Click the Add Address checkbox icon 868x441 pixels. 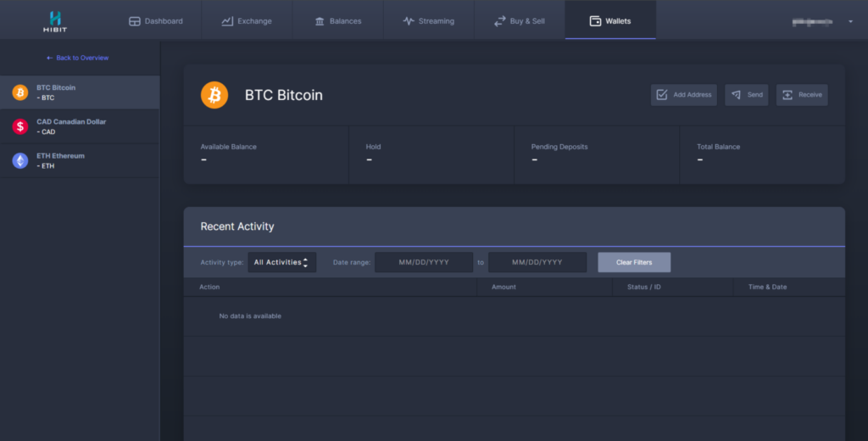pyautogui.click(x=662, y=95)
